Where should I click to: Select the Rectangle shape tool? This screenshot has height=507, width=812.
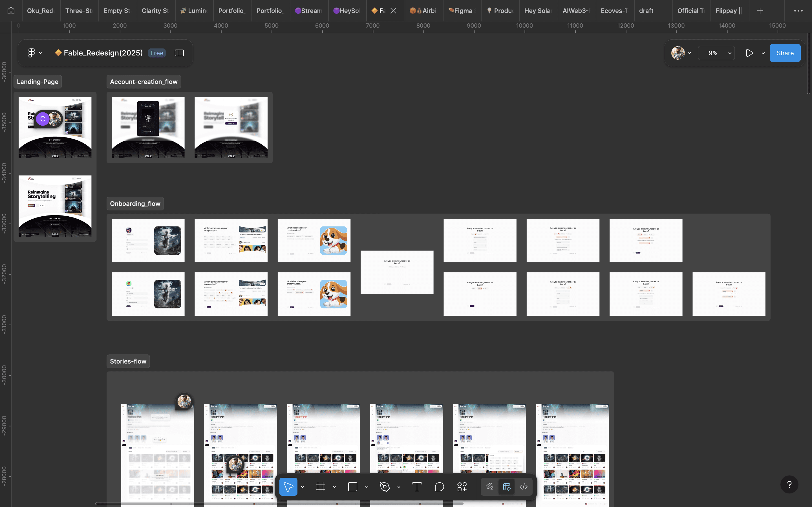click(x=353, y=486)
